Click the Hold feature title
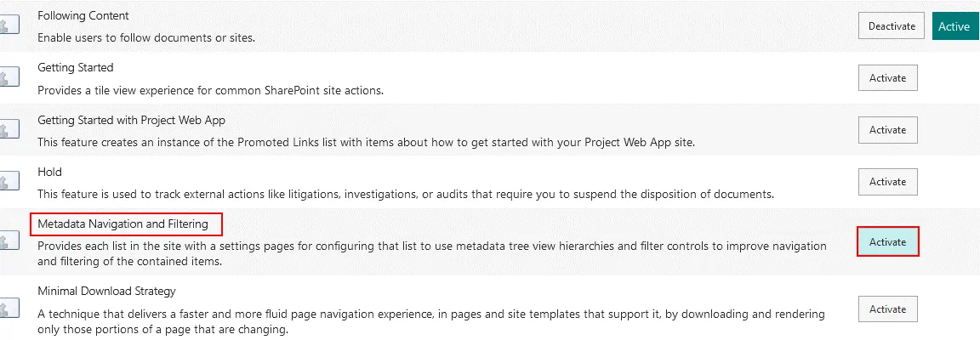Screen dimensions: 980x340 [50, 172]
